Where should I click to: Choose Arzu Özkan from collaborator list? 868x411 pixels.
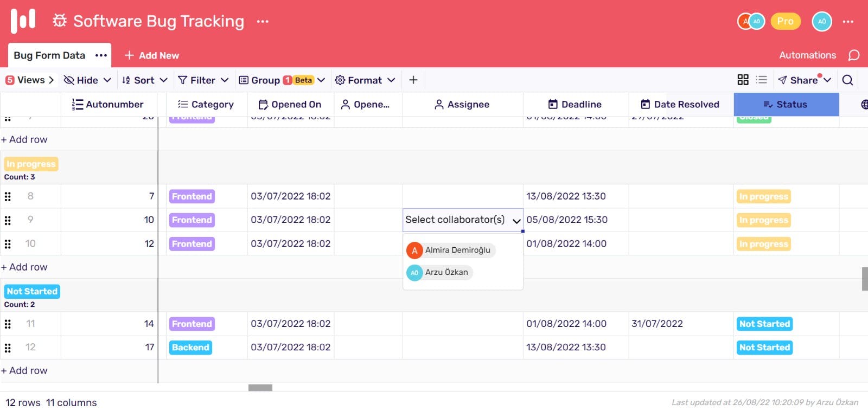(439, 272)
